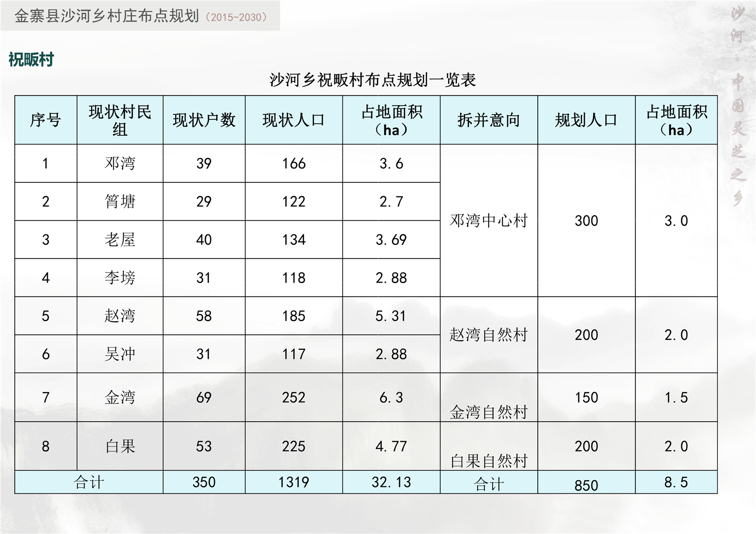Click the 现状户数 column header

[x=204, y=120]
